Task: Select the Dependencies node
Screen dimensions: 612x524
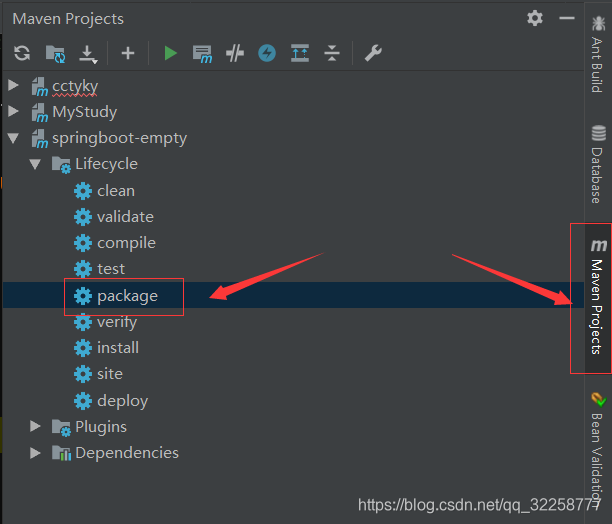Action: [127, 453]
